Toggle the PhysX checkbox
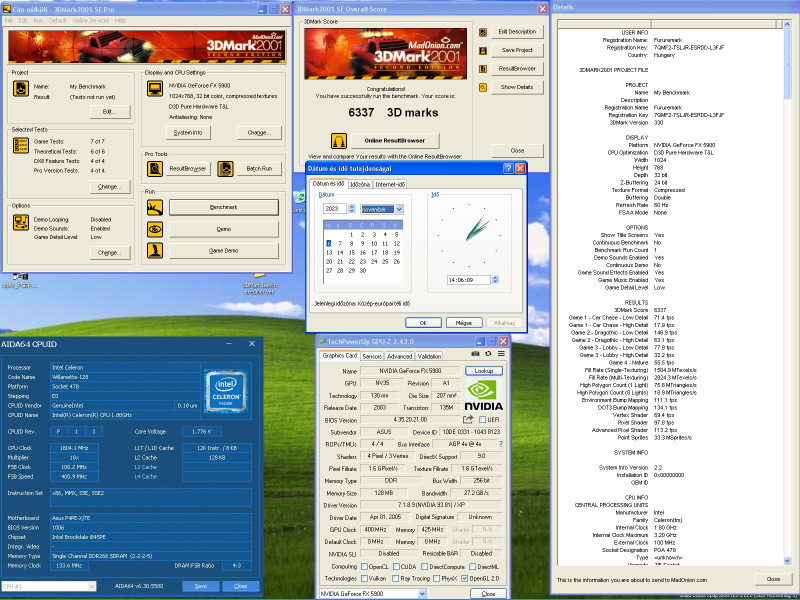Viewport: 800px width, 600px height. point(436,579)
